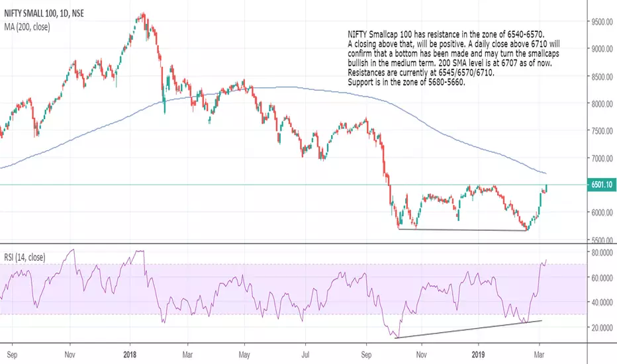Click the 7500.00 price axis label
617x364 pixels.
tap(602, 131)
